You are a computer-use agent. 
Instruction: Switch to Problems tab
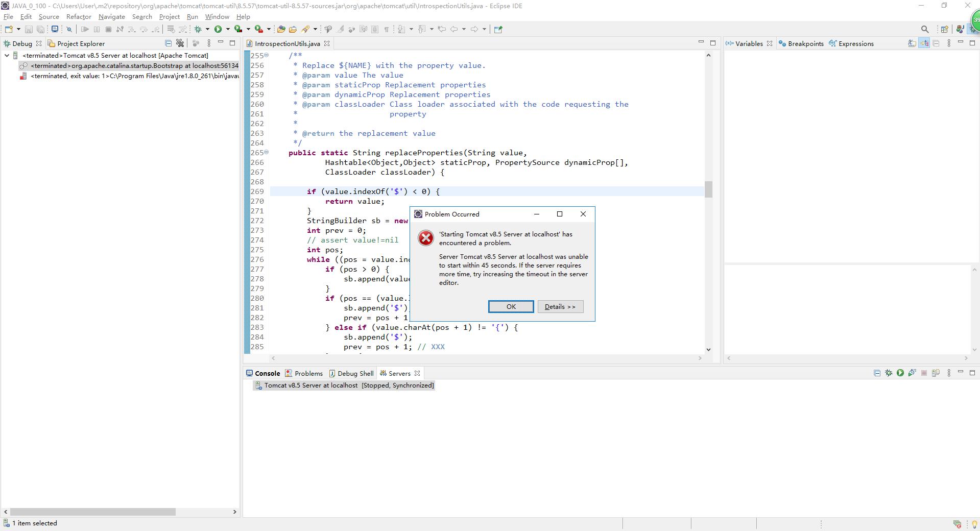304,373
